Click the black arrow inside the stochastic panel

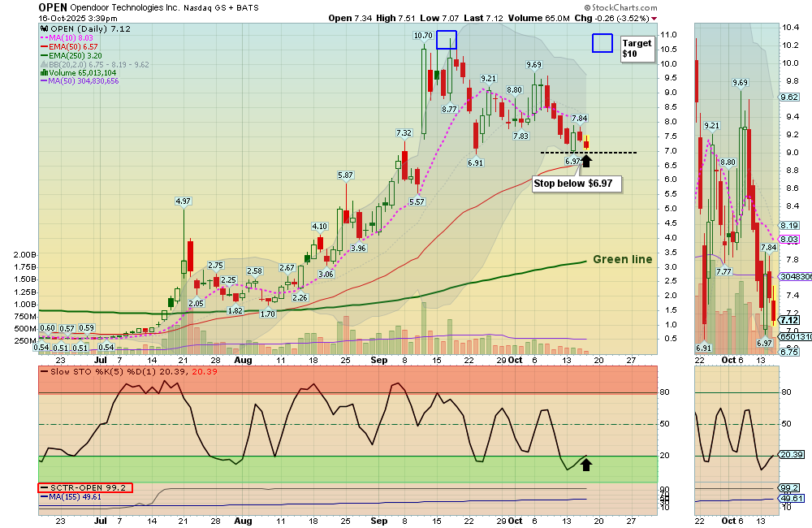coord(587,464)
